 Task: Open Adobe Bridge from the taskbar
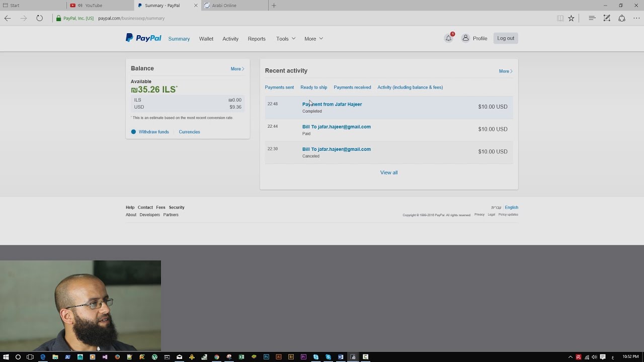(x=291, y=357)
